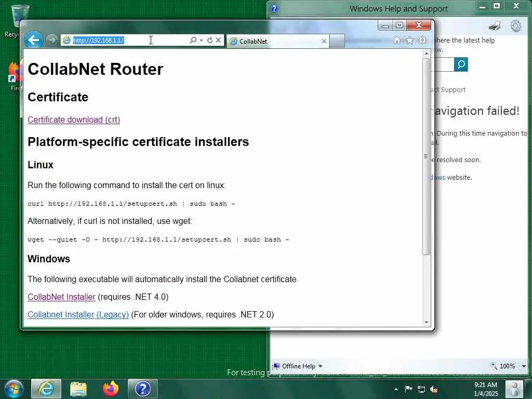532x399 pixels.
Task: Show hidden tray icons arrow
Action: [x=396, y=389]
